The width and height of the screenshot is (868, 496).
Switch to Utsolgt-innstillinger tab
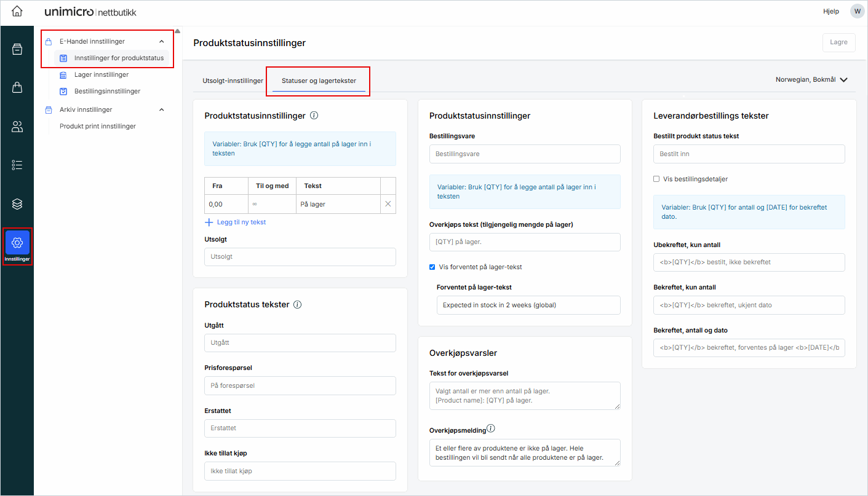click(233, 81)
